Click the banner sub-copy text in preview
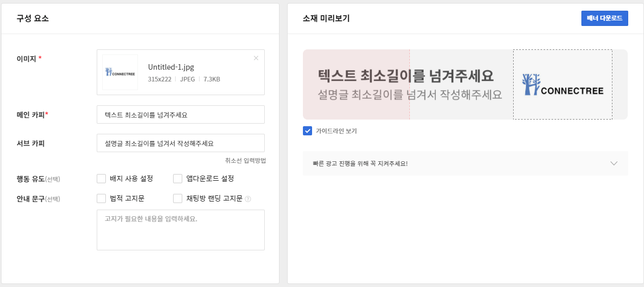 [x=410, y=95]
